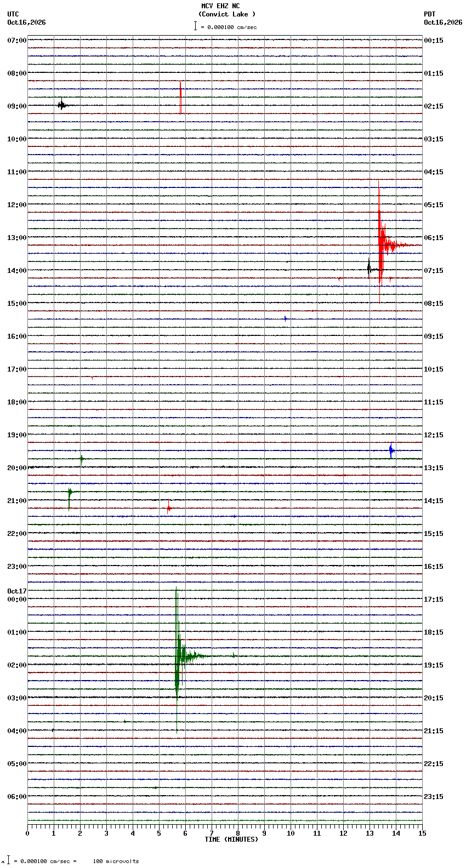
Task: Click the small green event on the 19:45 trace
Action: 82,459
